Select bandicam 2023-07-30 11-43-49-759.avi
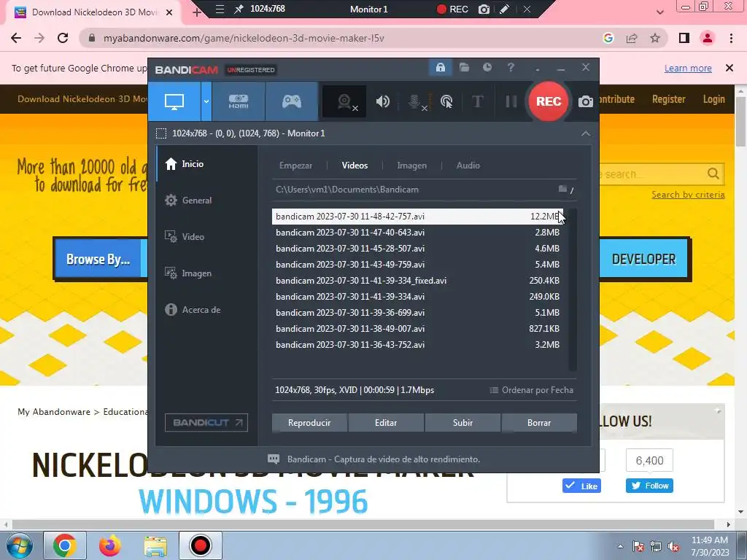The height and width of the screenshot is (560, 747). [418, 264]
